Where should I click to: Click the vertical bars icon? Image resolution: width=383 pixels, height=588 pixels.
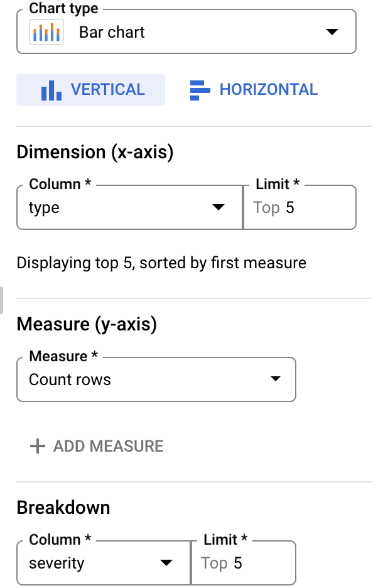tap(51, 90)
